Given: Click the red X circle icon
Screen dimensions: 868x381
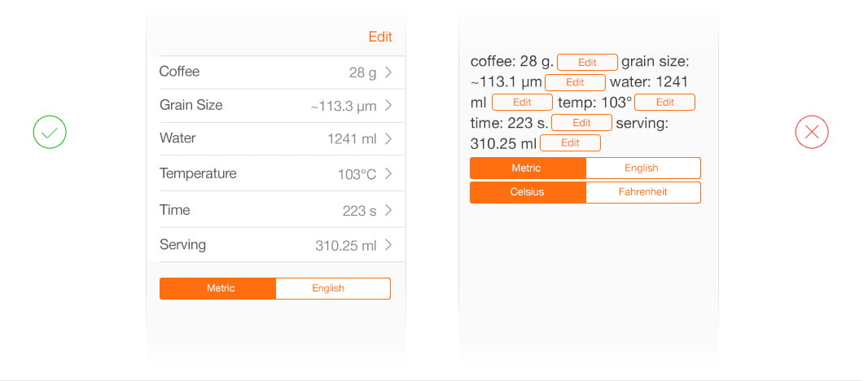Looking at the screenshot, I should [x=811, y=132].
